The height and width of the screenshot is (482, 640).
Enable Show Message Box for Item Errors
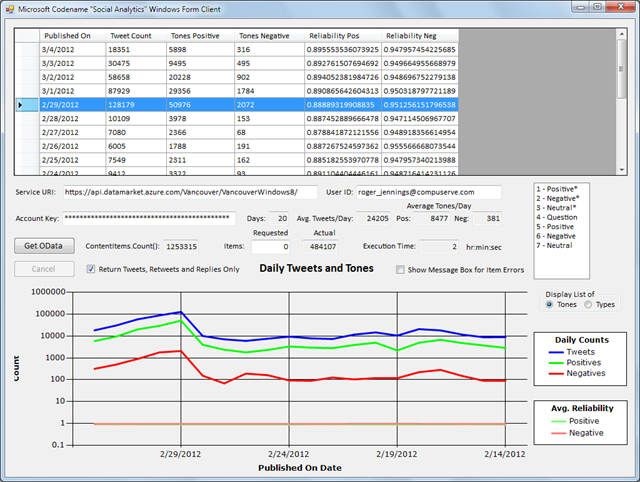pos(401,269)
